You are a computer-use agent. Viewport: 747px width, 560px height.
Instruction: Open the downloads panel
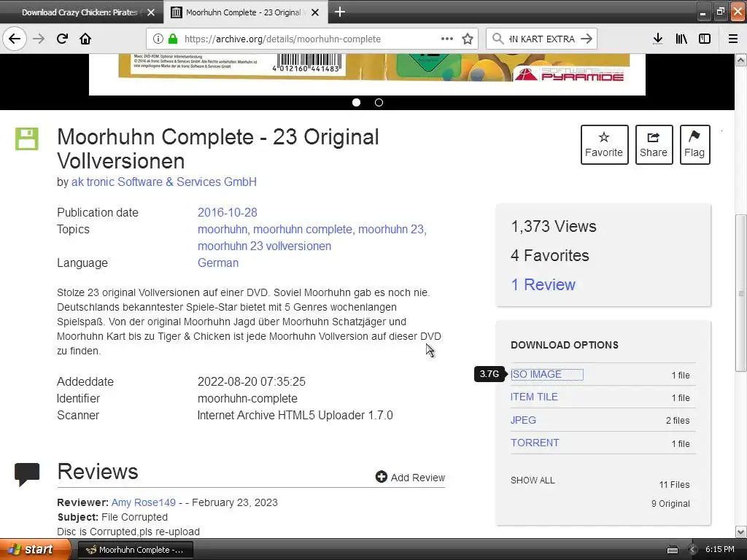658,39
